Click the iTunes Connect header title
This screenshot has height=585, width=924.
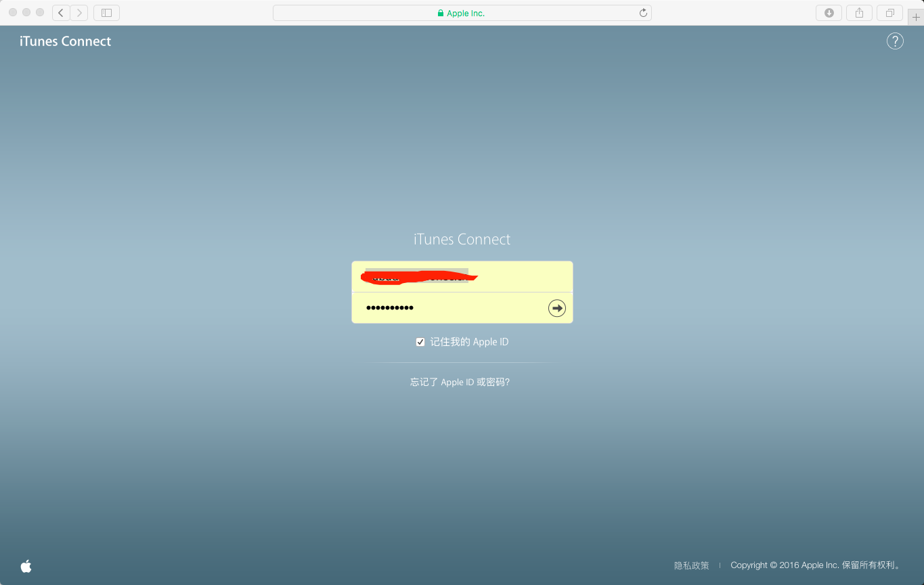coord(66,41)
